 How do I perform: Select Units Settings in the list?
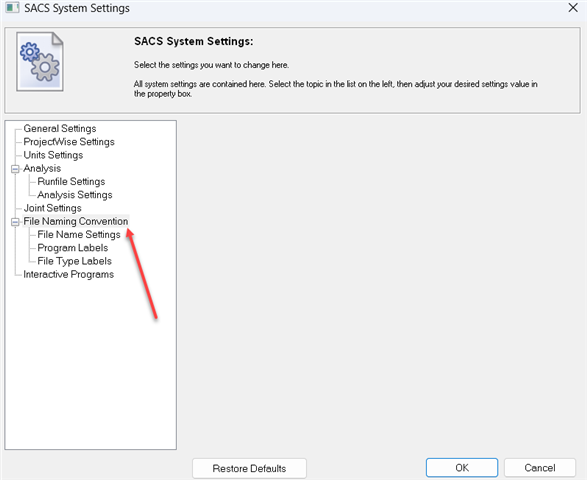point(53,155)
